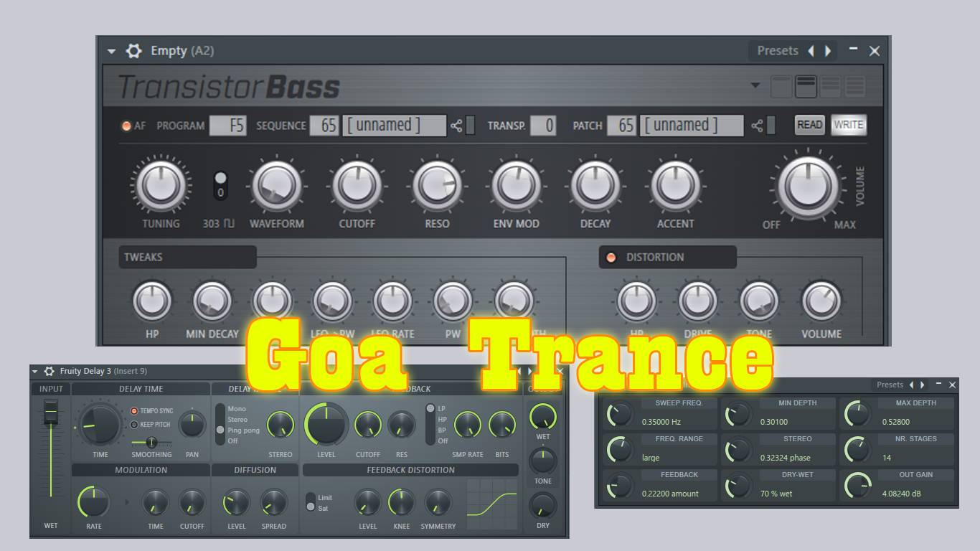Click the SPREAD knob in DIFFUSION
This screenshot has height=551, width=980.
pyautogui.click(x=273, y=503)
